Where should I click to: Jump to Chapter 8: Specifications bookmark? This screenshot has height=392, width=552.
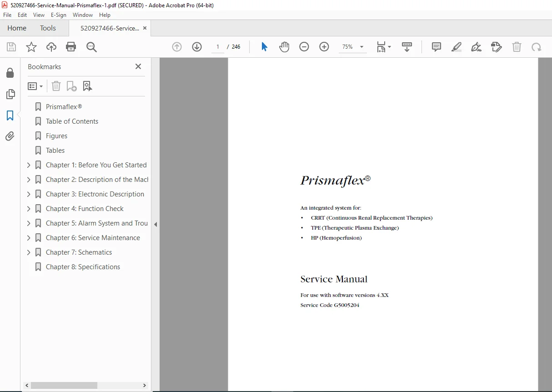point(83,267)
